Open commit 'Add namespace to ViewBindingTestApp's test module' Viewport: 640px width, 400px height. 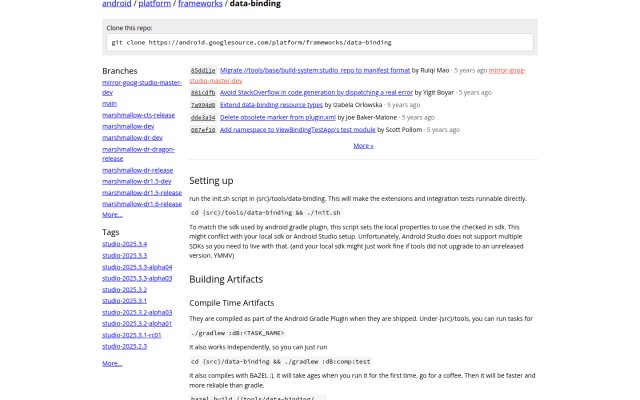tap(298, 130)
